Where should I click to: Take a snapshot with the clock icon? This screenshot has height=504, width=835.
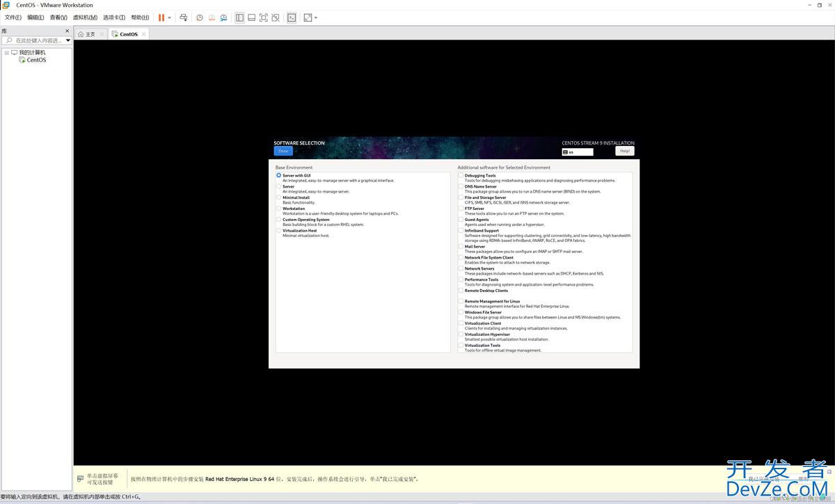(x=200, y=17)
